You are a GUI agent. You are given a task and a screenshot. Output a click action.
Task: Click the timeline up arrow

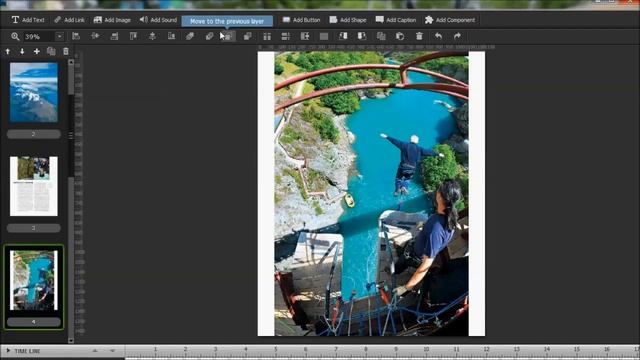click(x=95, y=351)
